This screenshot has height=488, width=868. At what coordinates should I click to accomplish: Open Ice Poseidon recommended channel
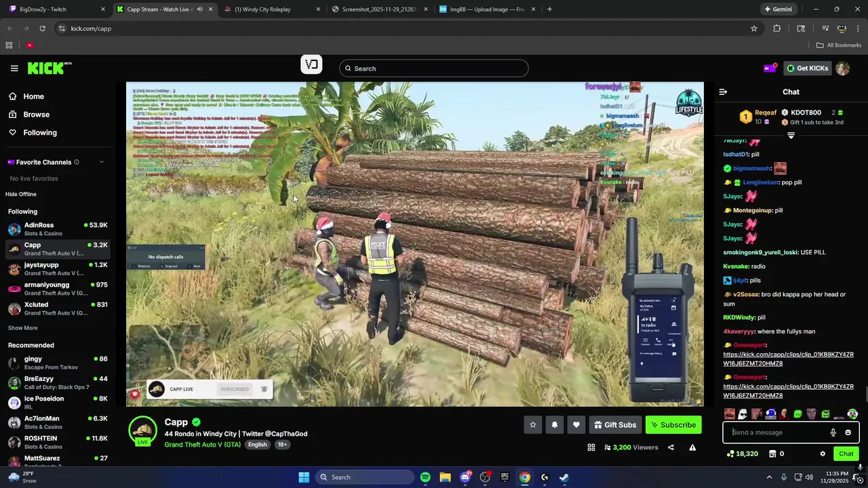point(58,403)
